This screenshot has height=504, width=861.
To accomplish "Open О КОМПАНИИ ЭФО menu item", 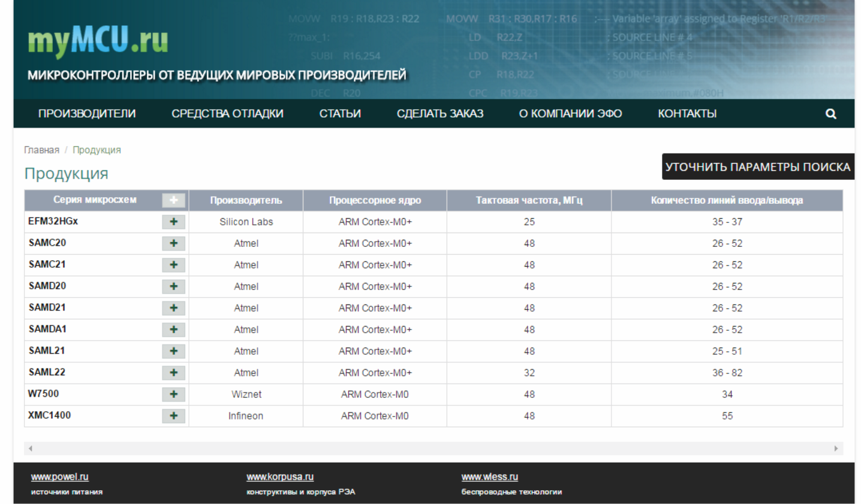I will click(x=570, y=114).
